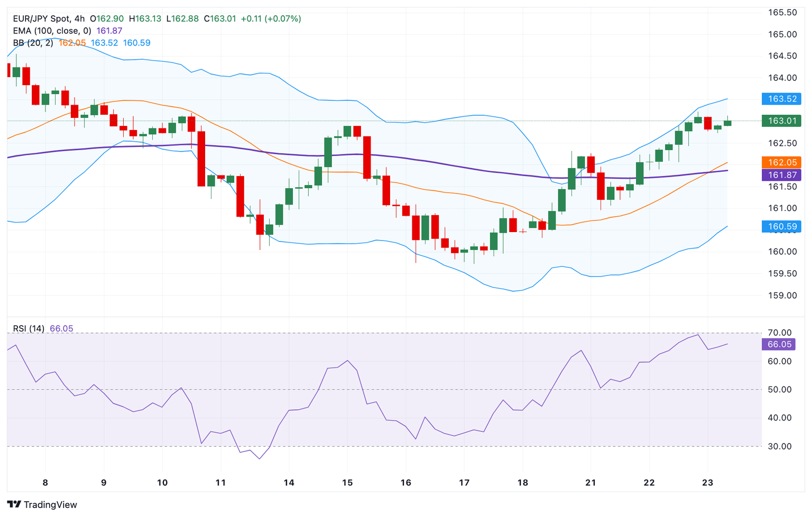Click the date label 23 on time axis

[x=707, y=483]
